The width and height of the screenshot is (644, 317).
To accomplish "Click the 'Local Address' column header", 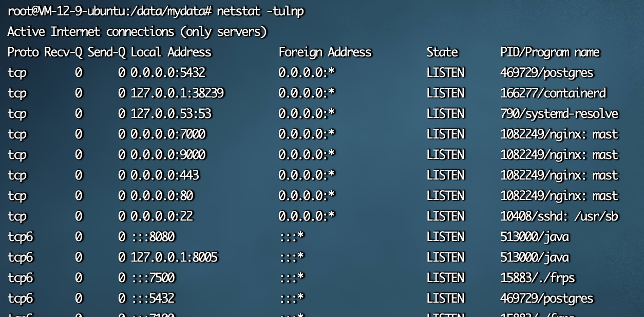I will point(171,52).
